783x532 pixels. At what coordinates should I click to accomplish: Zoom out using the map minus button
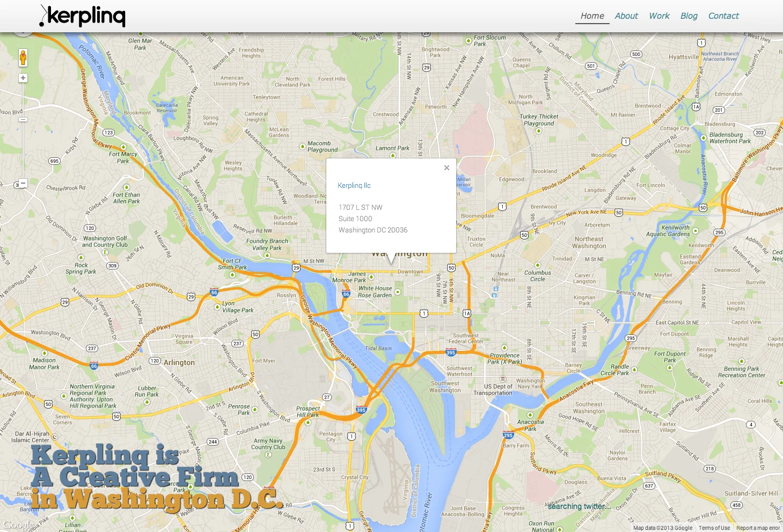coord(23,183)
